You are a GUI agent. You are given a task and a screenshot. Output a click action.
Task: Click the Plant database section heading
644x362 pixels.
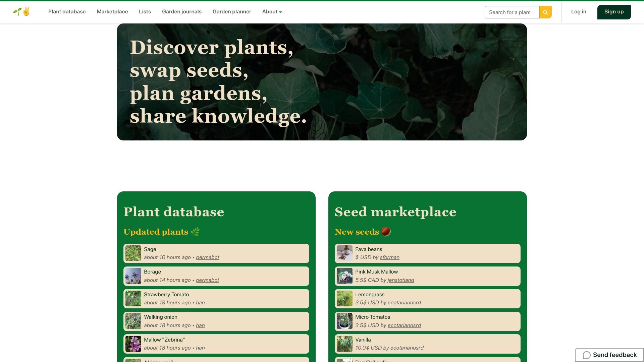[174, 212]
